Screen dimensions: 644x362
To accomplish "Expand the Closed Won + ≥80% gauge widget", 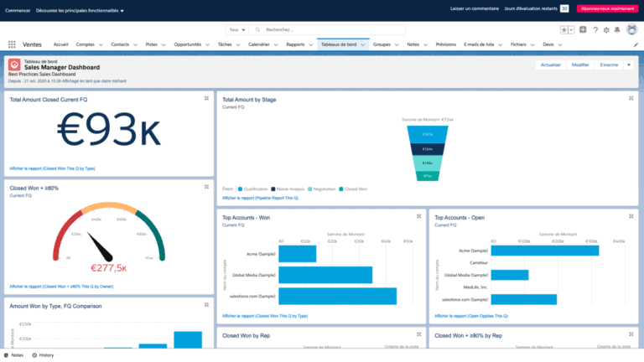I will 206,188.
